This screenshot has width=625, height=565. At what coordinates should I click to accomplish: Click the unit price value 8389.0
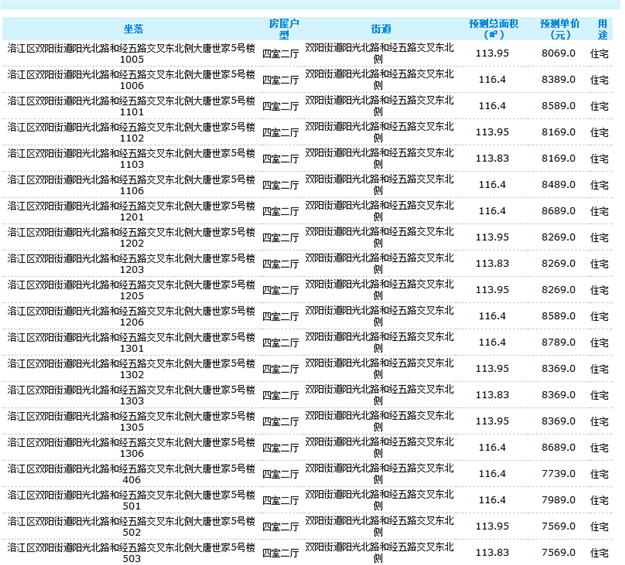click(x=557, y=79)
